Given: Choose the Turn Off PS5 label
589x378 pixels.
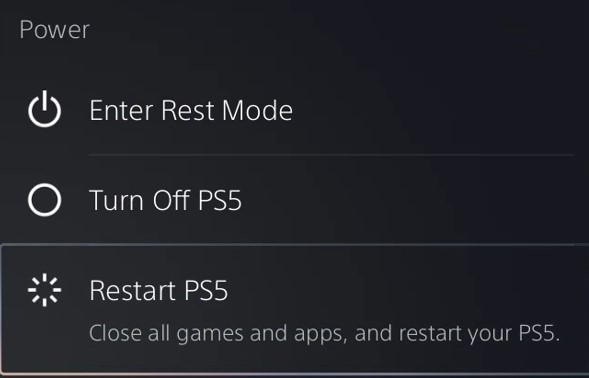Looking at the screenshot, I should [x=165, y=200].
